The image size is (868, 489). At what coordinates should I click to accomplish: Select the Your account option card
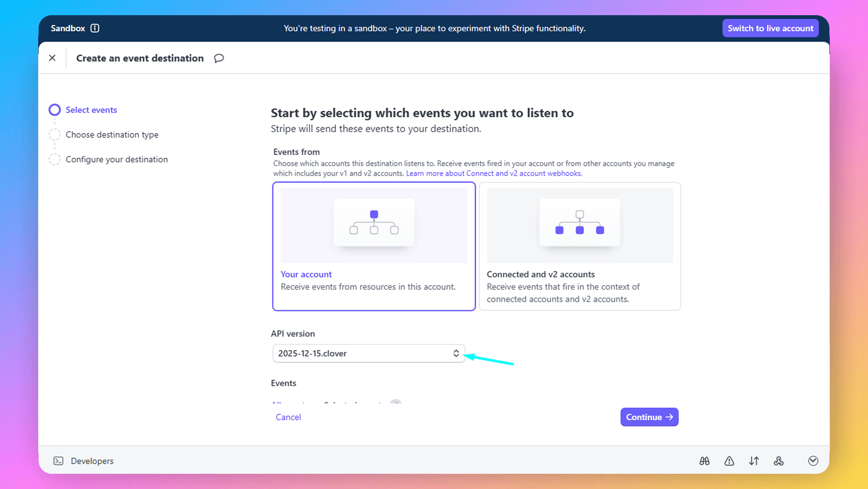click(374, 246)
